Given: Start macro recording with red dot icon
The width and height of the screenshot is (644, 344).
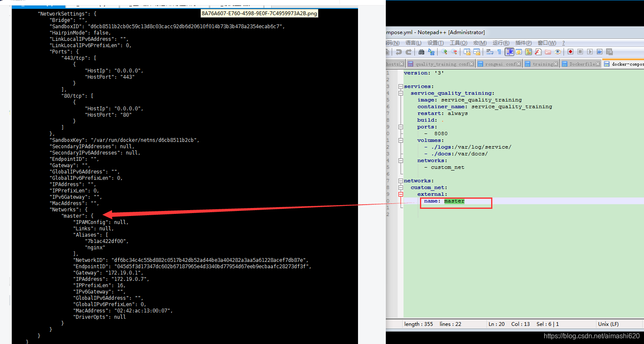Looking at the screenshot, I should 570,51.
